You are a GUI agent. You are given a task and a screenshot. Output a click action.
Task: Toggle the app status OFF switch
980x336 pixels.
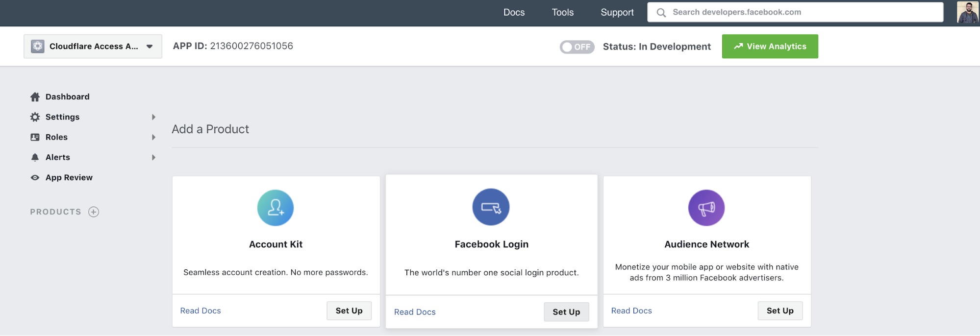pos(577,47)
